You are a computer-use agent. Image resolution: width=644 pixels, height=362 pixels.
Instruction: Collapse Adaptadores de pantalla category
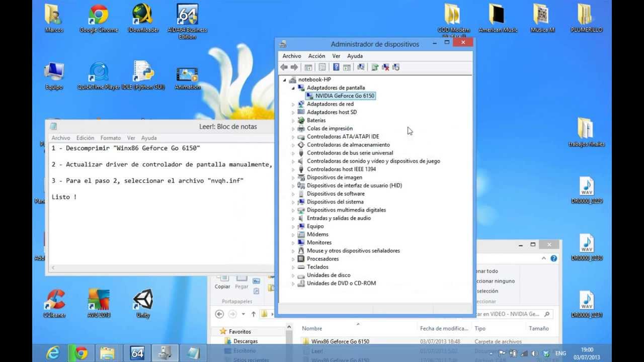point(293,88)
